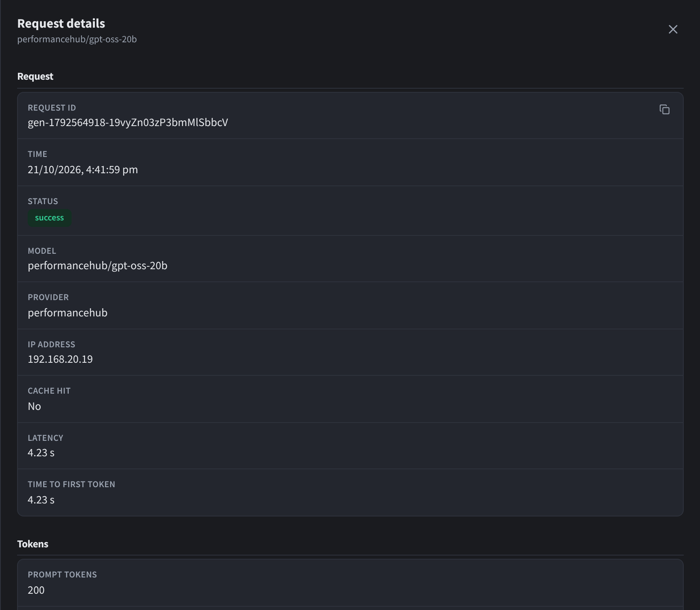Viewport: 700px width, 610px height.
Task: Click the Tokens section heading
Action: tap(33, 544)
